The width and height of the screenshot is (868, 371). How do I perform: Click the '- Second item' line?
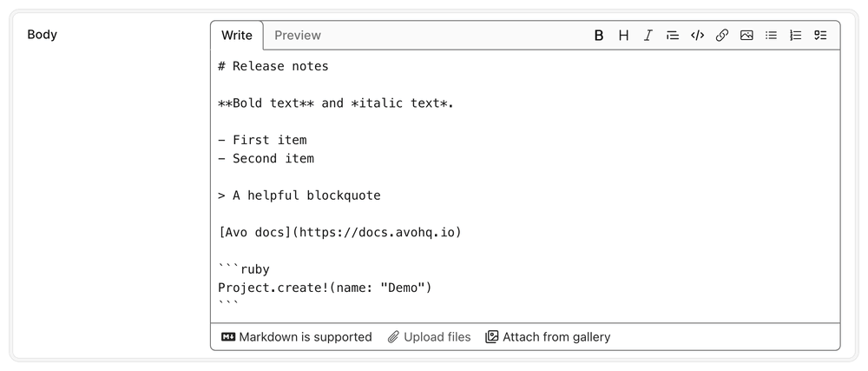pos(266,158)
